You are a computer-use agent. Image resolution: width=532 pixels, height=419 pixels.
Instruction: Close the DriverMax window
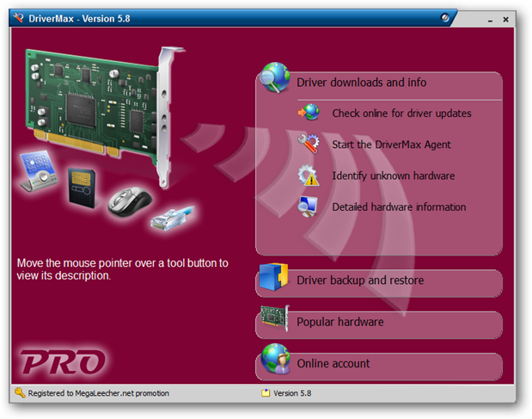pos(505,19)
